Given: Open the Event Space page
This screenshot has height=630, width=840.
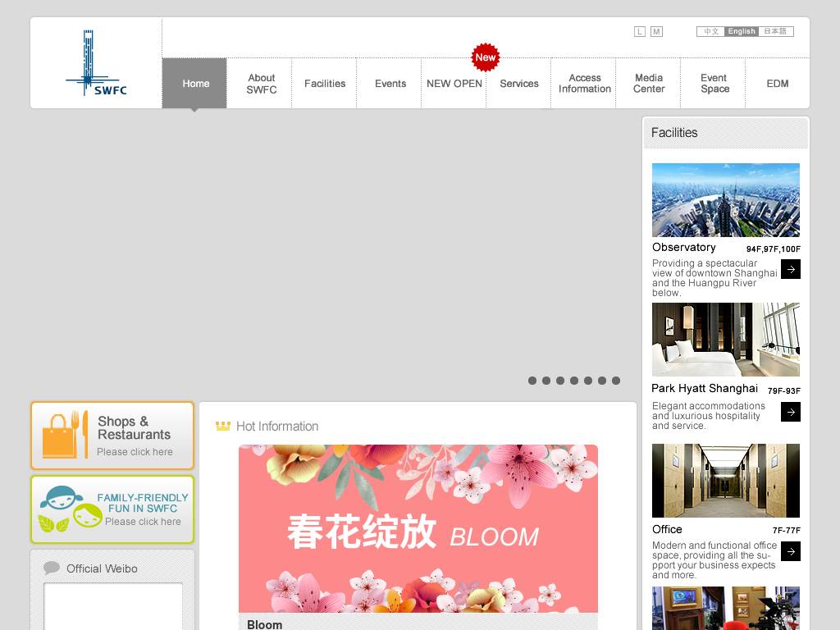Looking at the screenshot, I should click(714, 84).
